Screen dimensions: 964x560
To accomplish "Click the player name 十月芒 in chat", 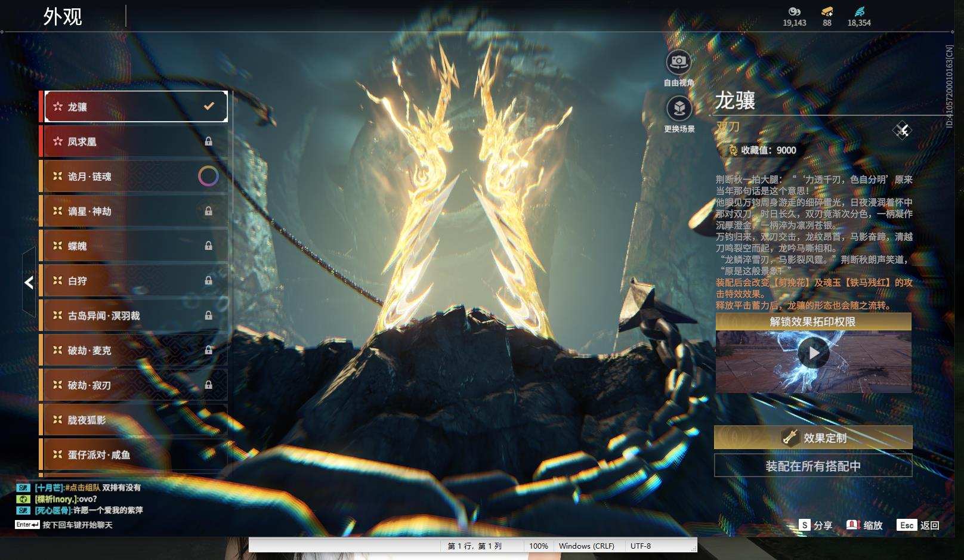I will pyautogui.click(x=48, y=488).
